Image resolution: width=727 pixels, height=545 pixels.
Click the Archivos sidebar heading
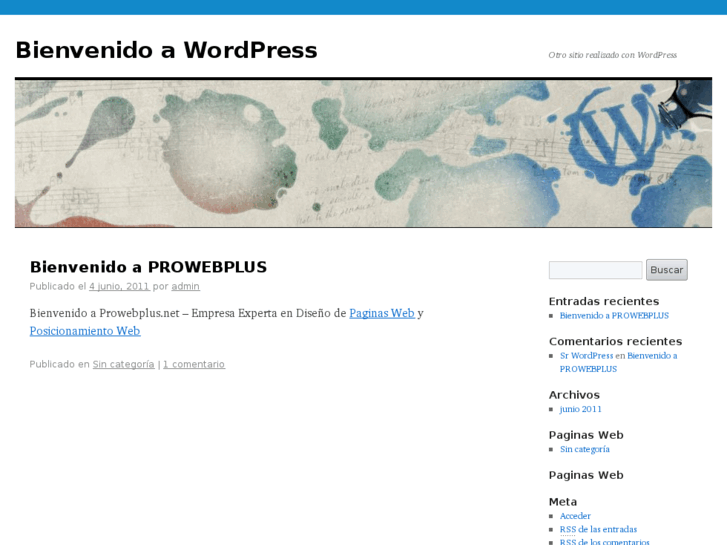coord(574,395)
